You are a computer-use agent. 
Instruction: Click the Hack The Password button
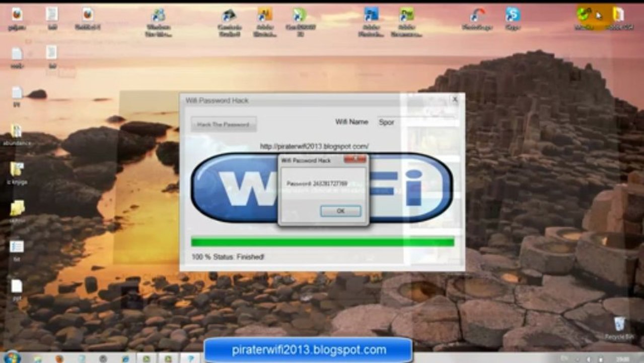point(224,125)
